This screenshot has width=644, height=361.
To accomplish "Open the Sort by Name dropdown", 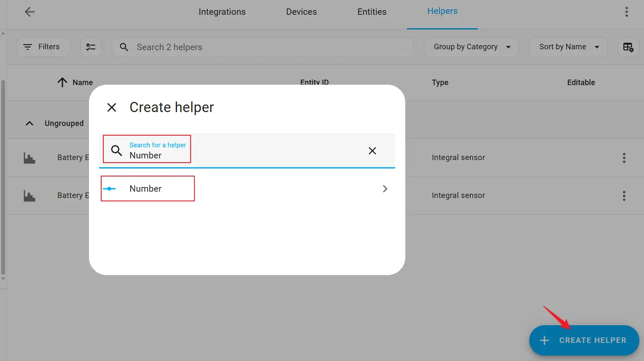I will tap(568, 47).
